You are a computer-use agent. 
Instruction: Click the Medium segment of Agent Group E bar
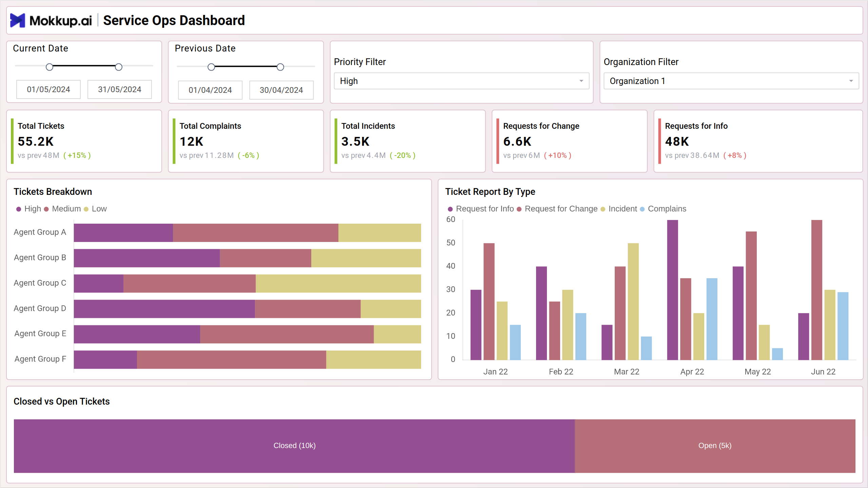tap(287, 334)
